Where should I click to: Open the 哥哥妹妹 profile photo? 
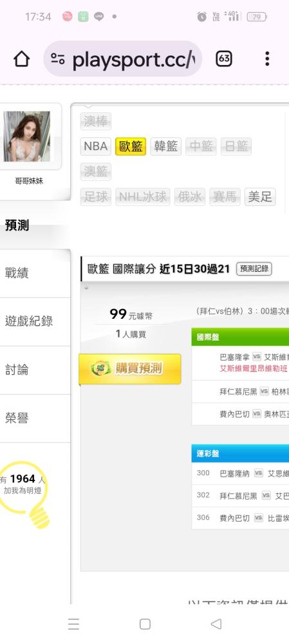pyautogui.click(x=26, y=137)
